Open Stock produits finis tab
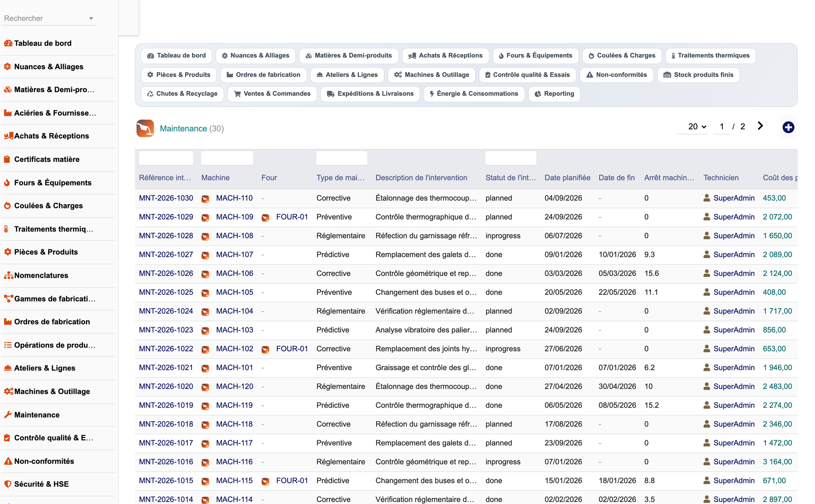Image resolution: width=815 pixels, height=504 pixels. click(699, 75)
